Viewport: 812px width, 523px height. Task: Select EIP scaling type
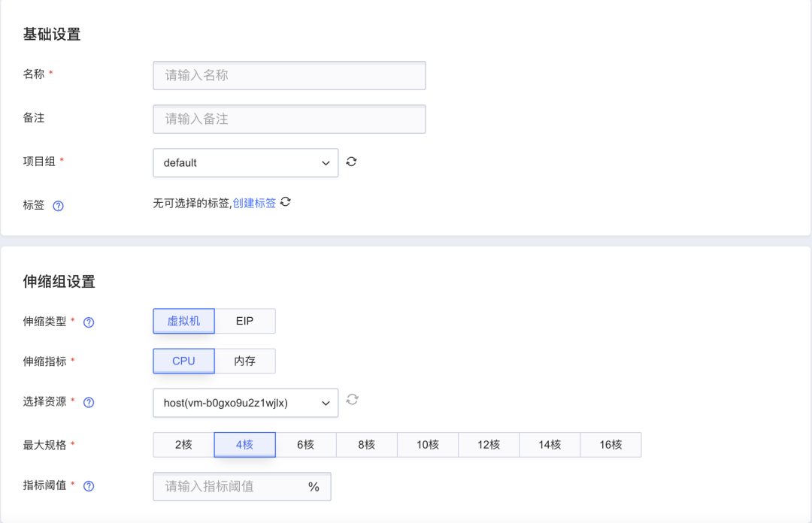click(x=245, y=321)
